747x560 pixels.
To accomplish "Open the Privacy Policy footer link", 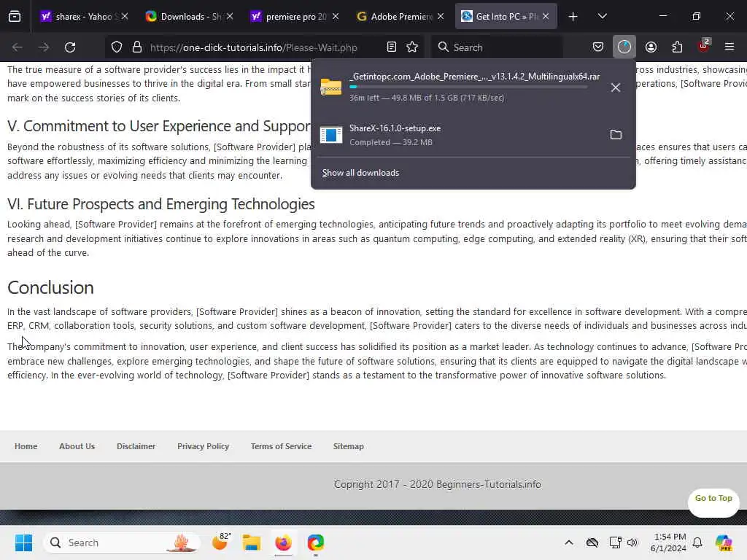I will click(203, 446).
